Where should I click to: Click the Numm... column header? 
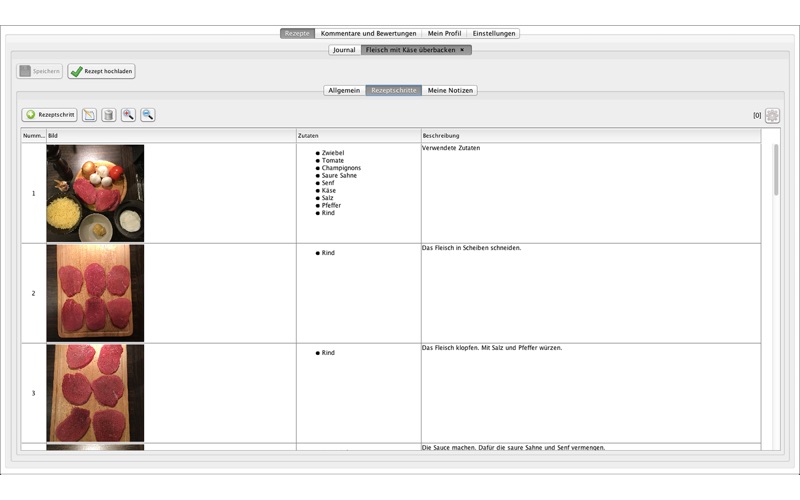(x=34, y=136)
